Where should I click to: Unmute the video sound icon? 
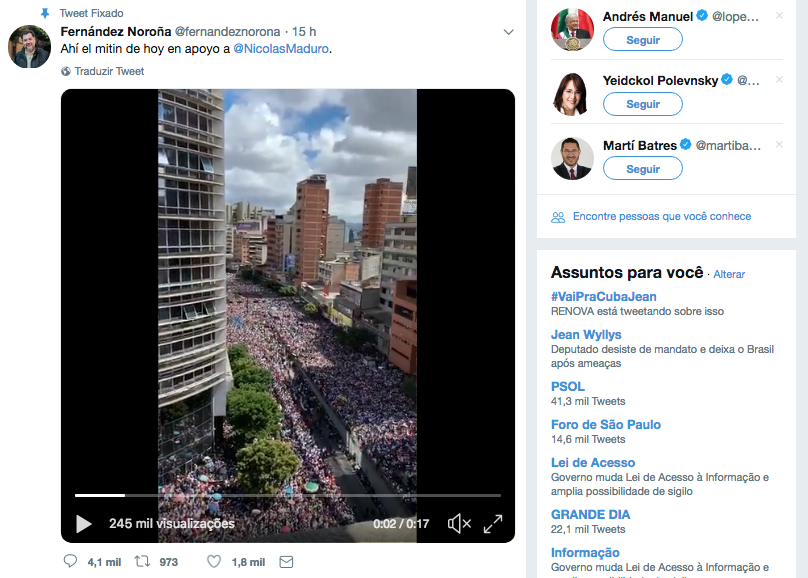click(x=459, y=524)
